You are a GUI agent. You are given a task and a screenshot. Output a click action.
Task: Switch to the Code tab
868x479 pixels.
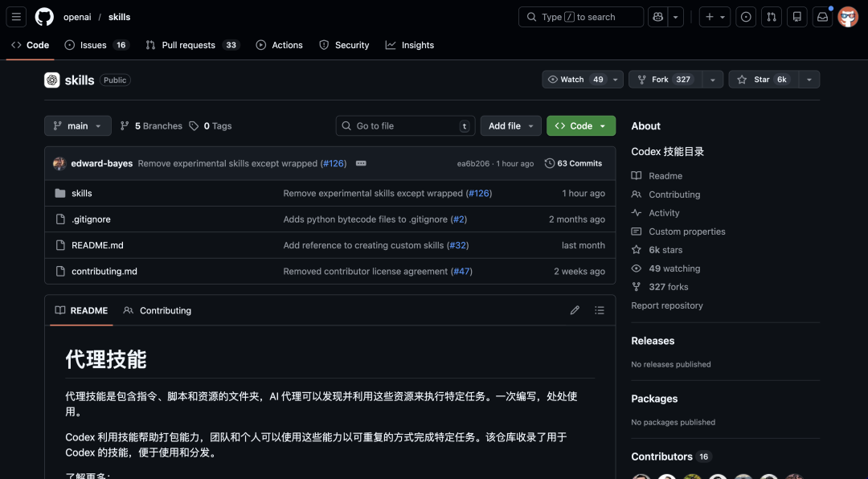click(31, 45)
